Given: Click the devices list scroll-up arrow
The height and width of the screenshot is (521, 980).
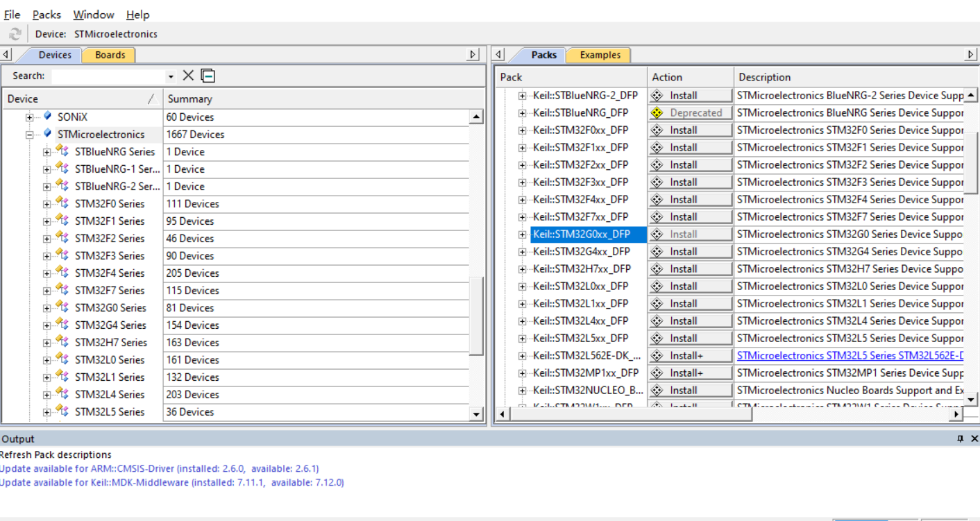Looking at the screenshot, I should point(476,117).
